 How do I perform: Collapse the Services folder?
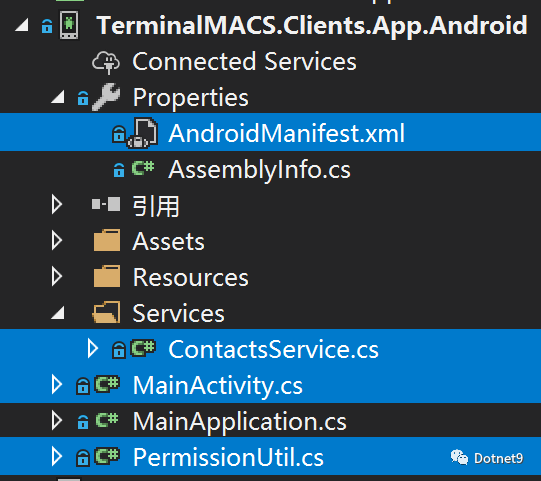(58, 313)
